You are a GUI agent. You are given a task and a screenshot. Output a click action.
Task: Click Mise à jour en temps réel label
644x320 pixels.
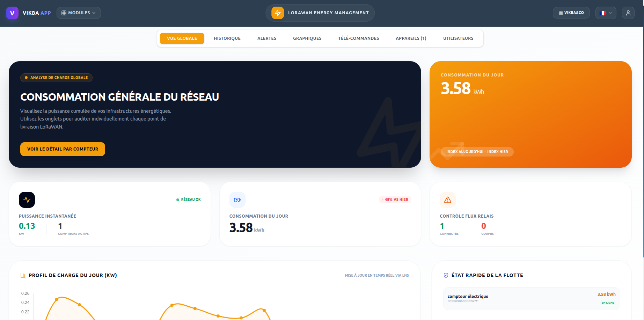click(x=377, y=276)
